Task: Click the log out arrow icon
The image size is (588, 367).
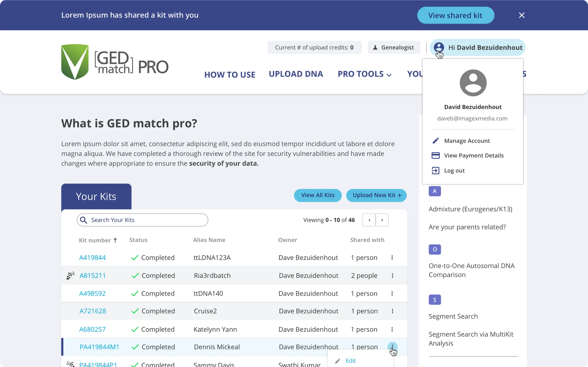Action: pos(436,171)
